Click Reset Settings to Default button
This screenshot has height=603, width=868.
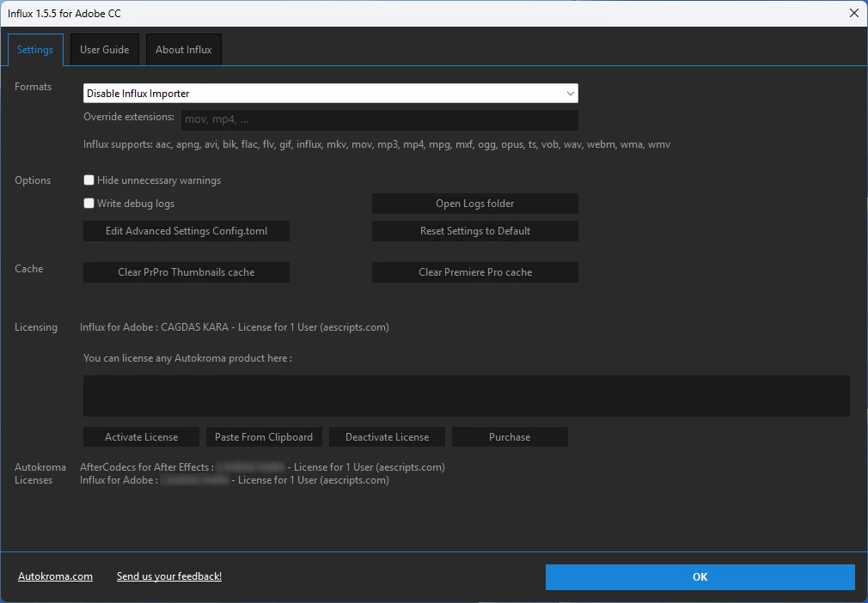tap(475, 231)
